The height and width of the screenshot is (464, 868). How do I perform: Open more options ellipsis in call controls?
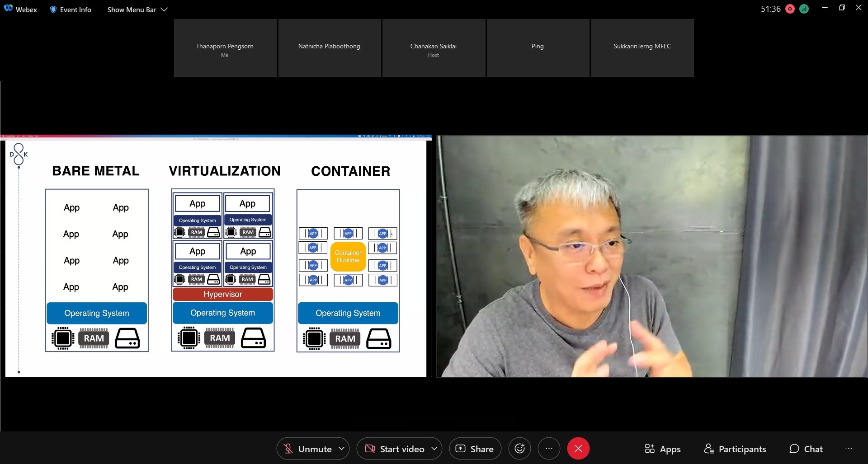[x=549, y=449]
